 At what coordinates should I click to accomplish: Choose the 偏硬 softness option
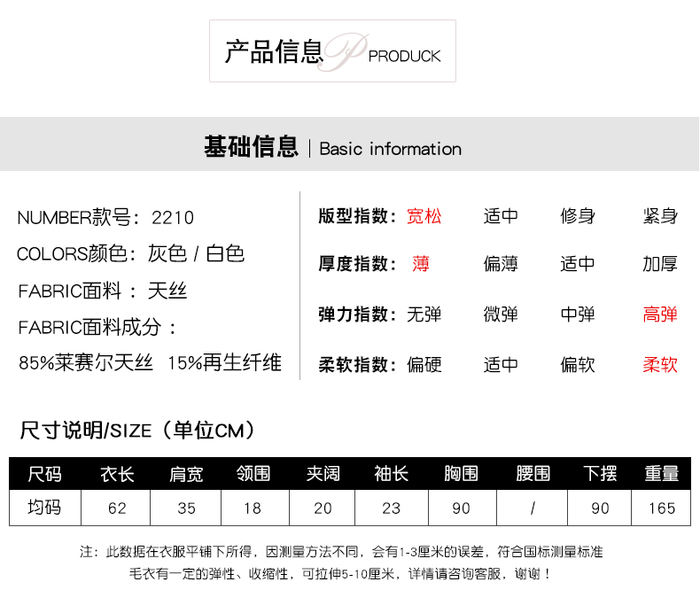pos(424,365)
